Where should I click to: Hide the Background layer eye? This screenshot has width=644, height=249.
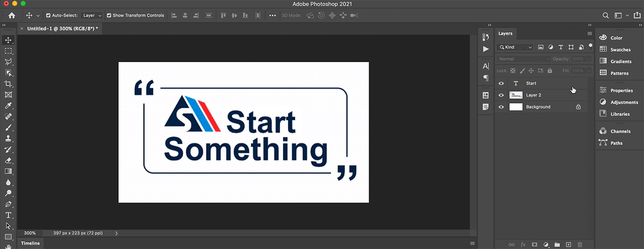(x=501, y=107)
